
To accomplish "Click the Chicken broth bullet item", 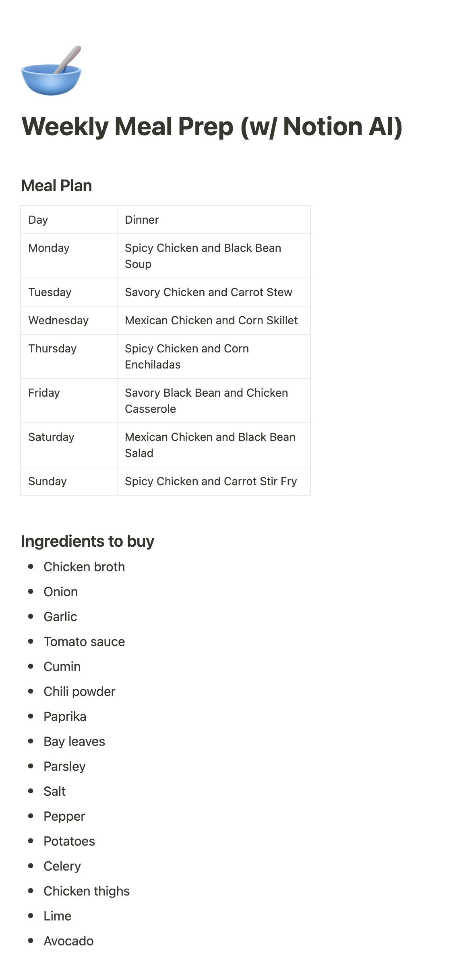I will [x=84, y=567].
